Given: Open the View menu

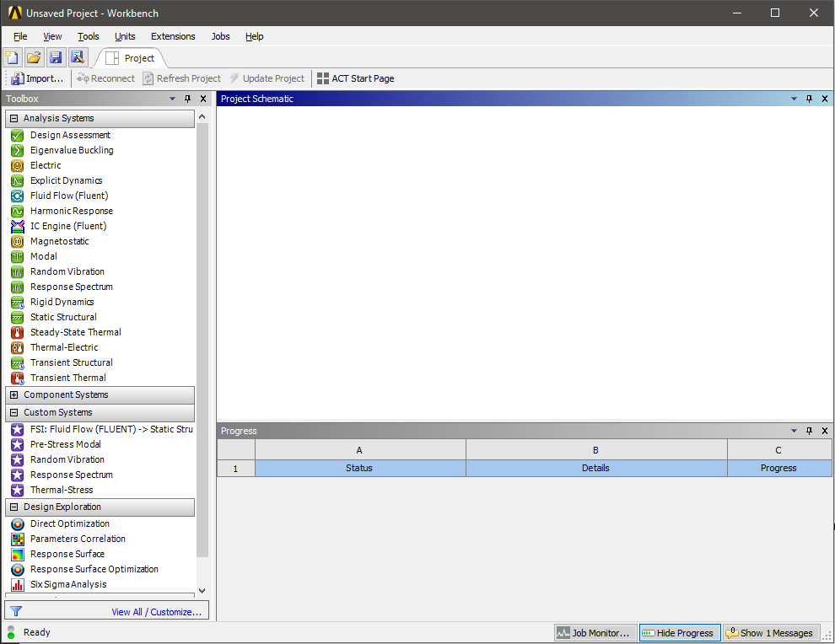Looking at the screenshot, I should click(x=52, y=36).
